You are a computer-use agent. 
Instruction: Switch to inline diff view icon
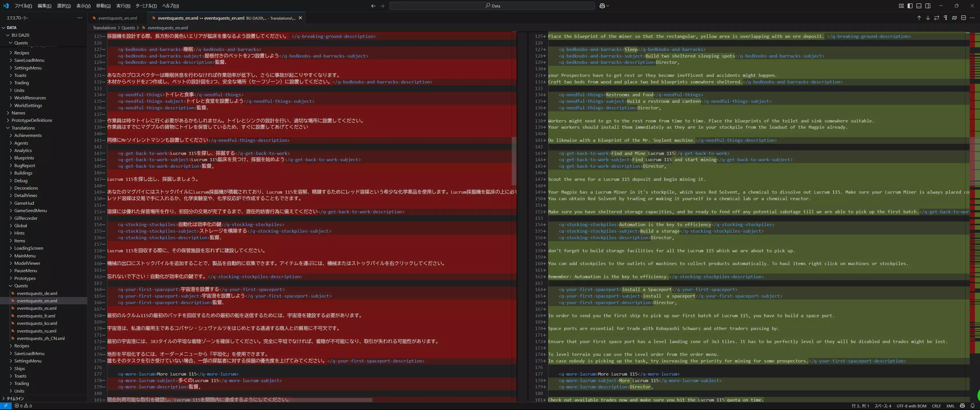click(x=963, y=18)
